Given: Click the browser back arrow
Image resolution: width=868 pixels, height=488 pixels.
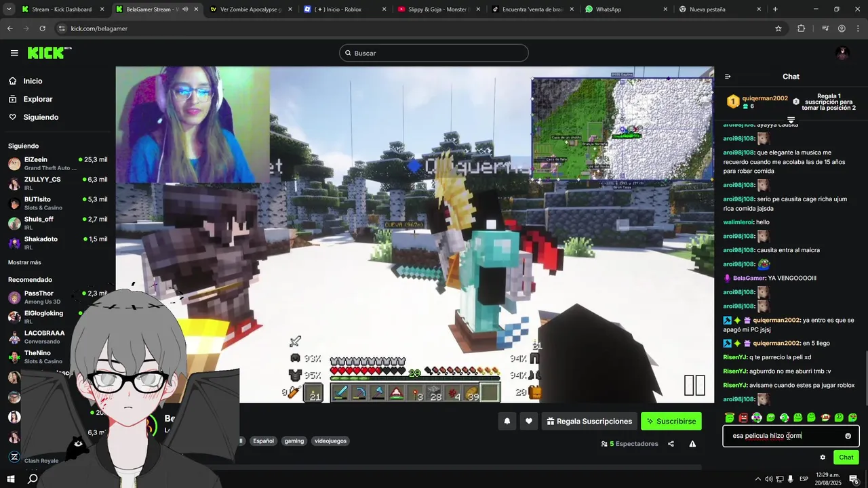Looking at the screenshot, I should click(9, 28).
